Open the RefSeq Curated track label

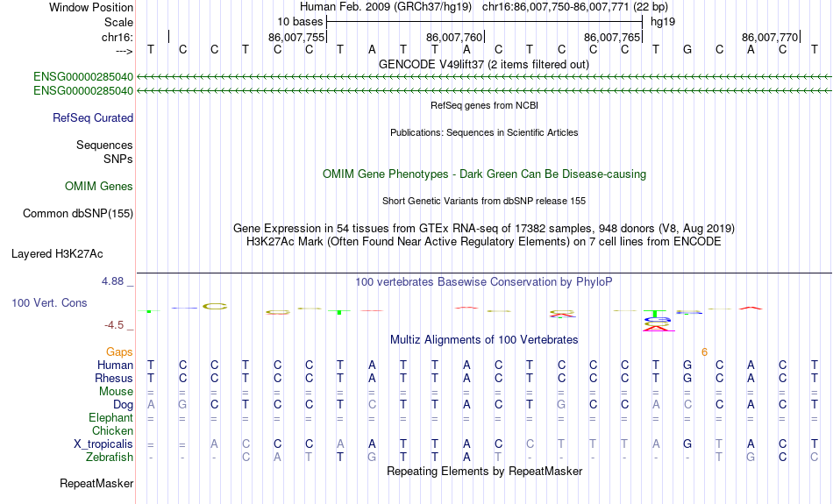click(x=92, y=118)
